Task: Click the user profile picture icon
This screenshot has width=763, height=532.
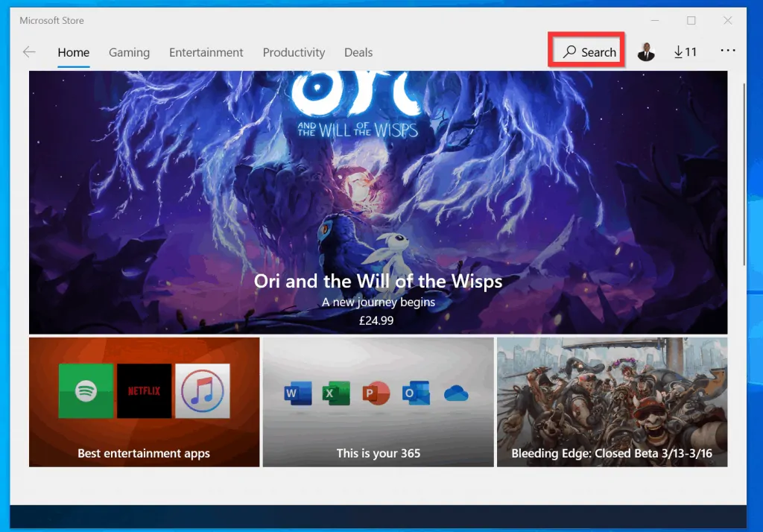Action: pyautogui.click(x=646, y=51)
